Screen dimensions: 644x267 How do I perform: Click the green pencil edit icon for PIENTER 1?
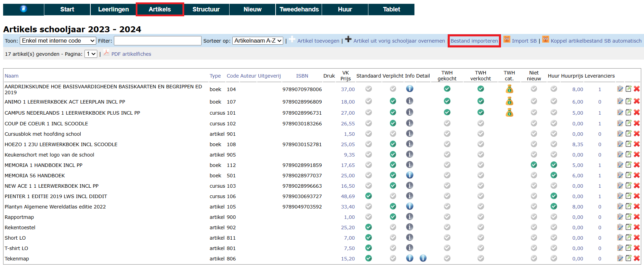click(628, 196)
